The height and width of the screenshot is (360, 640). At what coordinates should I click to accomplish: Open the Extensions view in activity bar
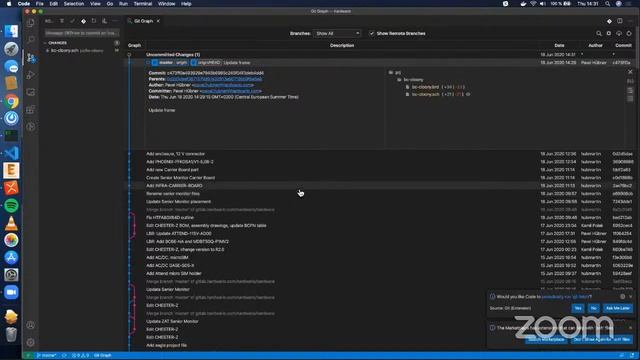pos(31,109)
